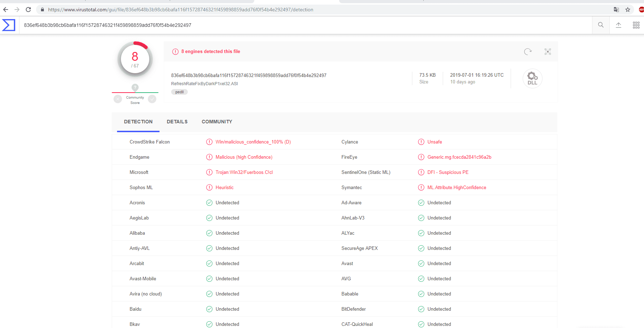Click the pedll tag
The height and width of the screenshot is (328, 644).
click(179, 92)
